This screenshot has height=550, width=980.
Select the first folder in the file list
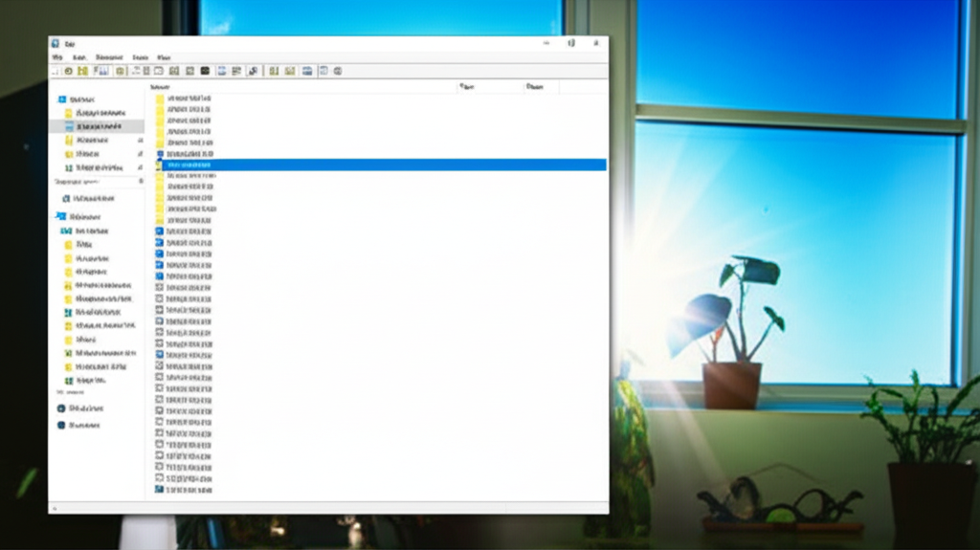(189, 99)
